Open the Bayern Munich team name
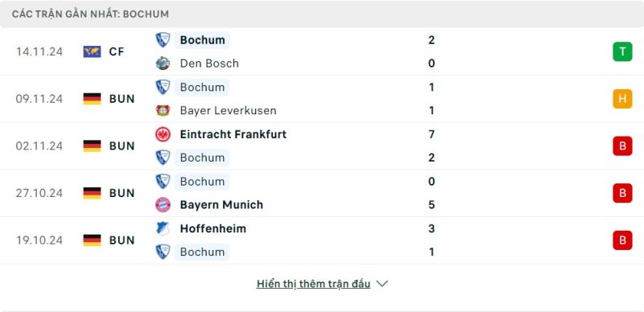This screenshot has width=644, height=312. 221,204
